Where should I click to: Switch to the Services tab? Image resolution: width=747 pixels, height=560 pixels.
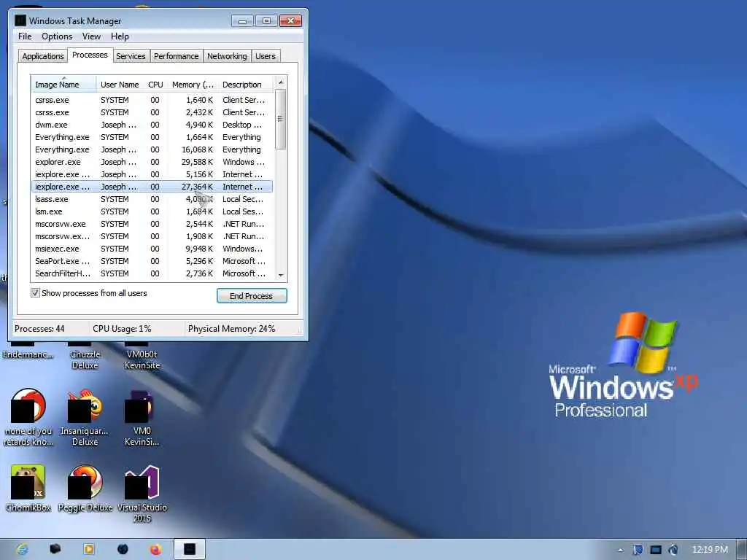point(131,56)
